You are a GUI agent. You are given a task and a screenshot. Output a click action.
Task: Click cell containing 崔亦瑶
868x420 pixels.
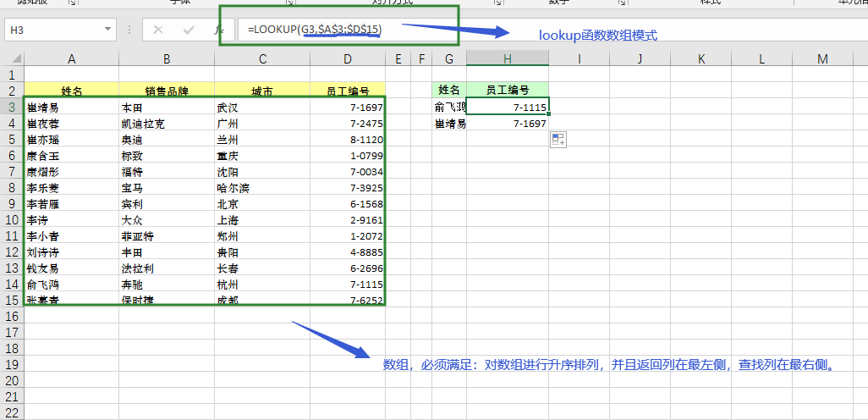click(71, 140)
